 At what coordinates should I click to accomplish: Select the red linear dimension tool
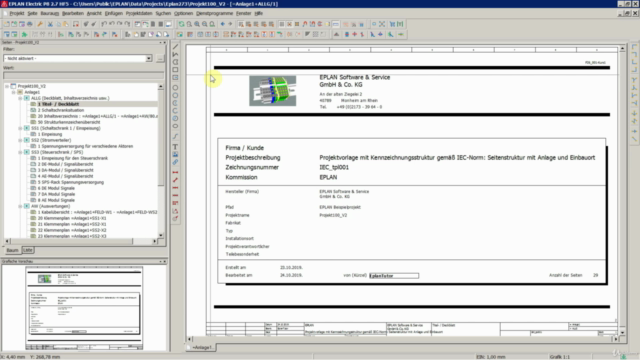(176, 172)
